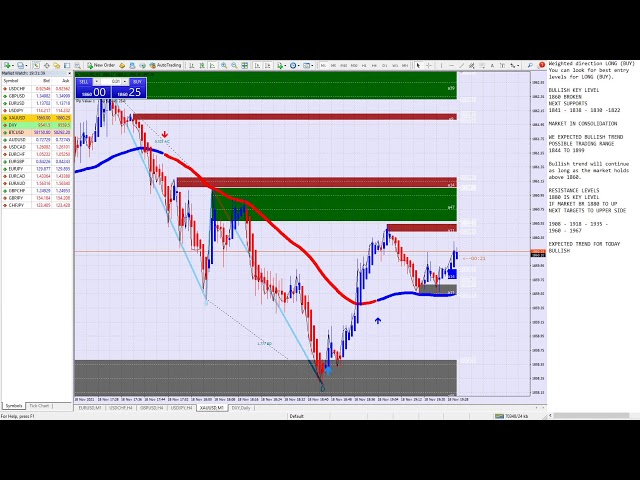Click the zoom out magnifier icon
The width and height of the screenshot is (640, 480).
233,65
